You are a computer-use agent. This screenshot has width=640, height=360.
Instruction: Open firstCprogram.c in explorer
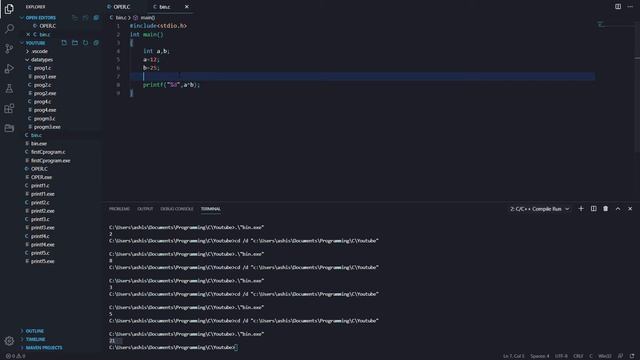click(48, 152)
